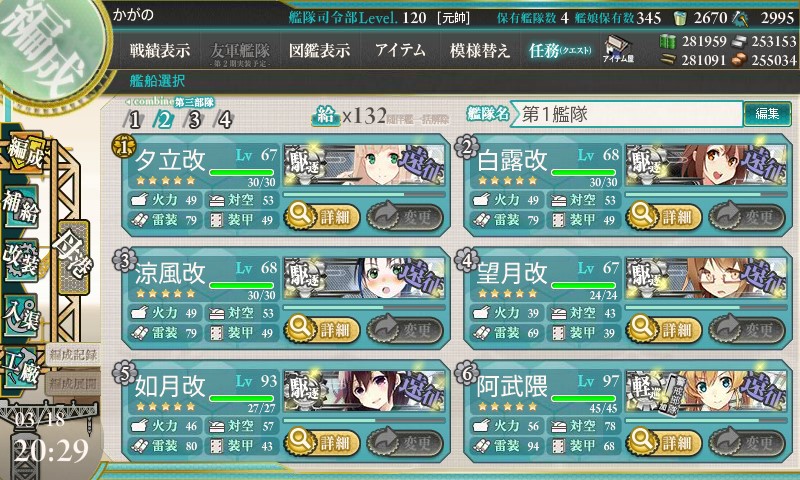
Task: Click the 給 fleet resupply icon
Action: [x=325, y=116]
